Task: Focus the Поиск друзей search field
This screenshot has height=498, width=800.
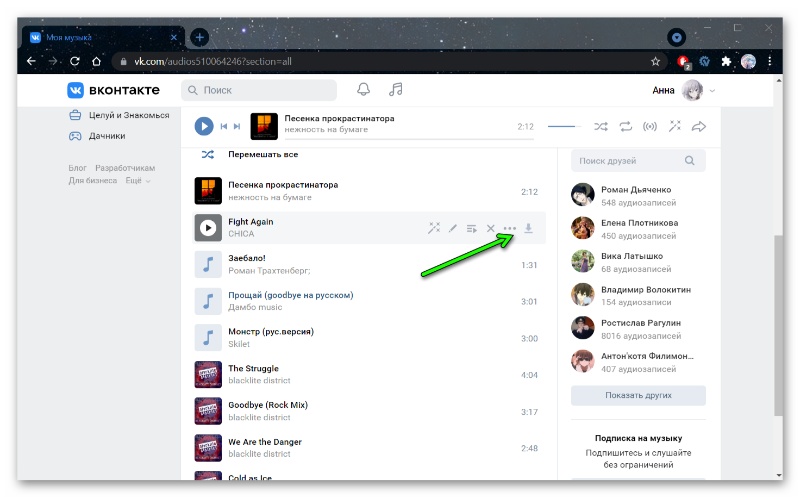Action: [x=638, y=161]
